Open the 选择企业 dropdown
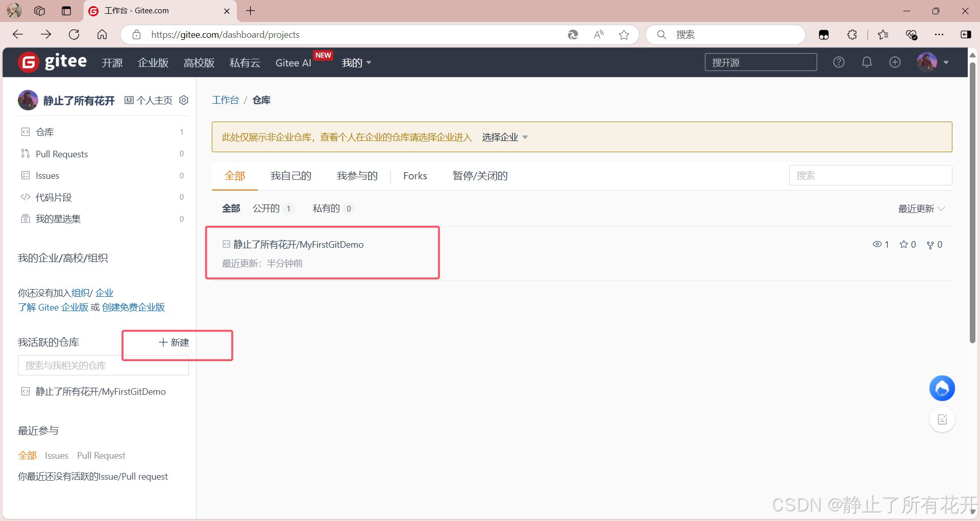 pos(505,137)
